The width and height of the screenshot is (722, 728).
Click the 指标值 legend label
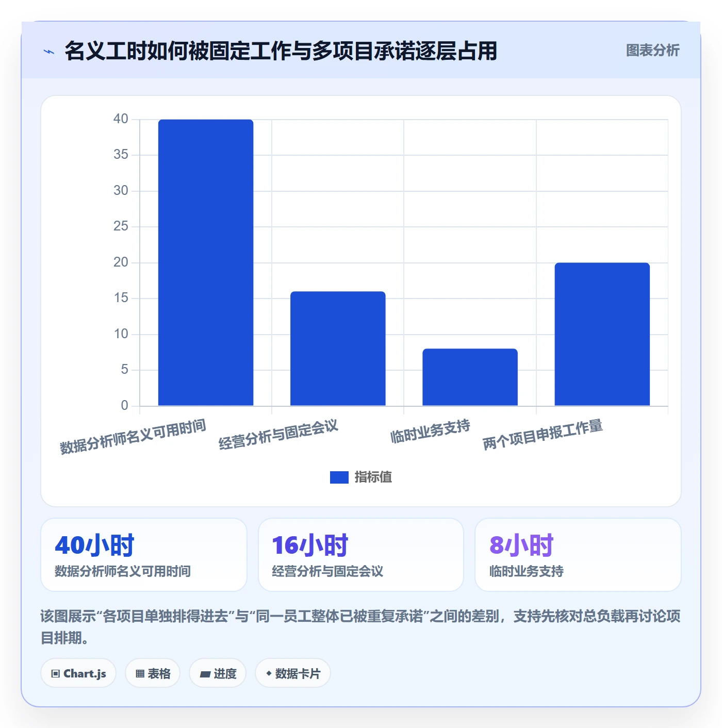373,477
